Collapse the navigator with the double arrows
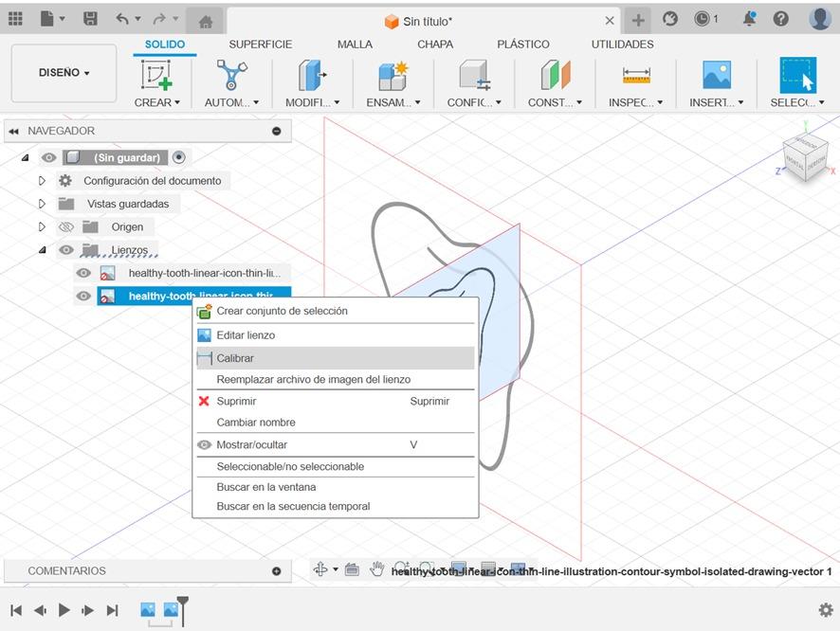 tap(14, 131)
